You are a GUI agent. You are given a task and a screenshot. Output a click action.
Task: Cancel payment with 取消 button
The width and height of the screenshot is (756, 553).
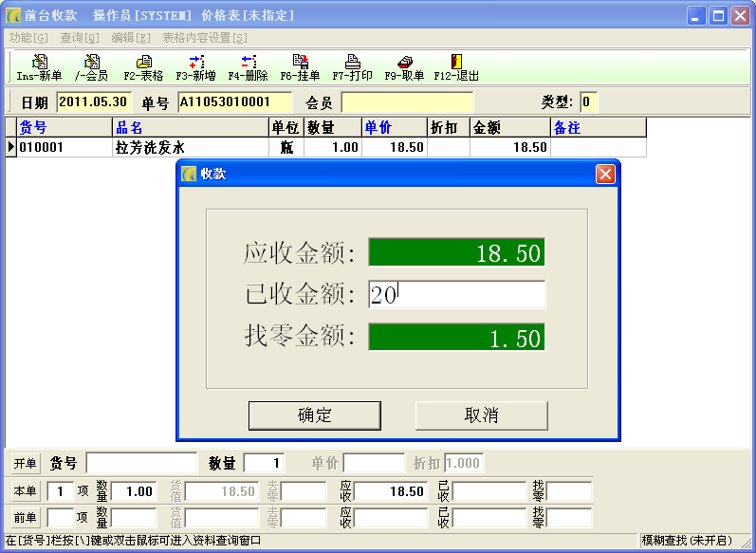point(481,415)
